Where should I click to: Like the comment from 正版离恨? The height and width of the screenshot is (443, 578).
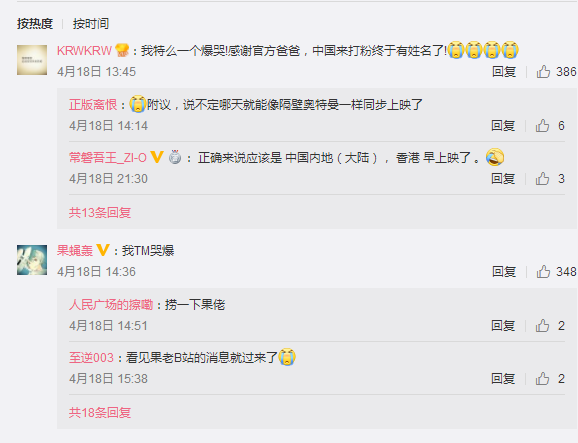tap(542, 126)
